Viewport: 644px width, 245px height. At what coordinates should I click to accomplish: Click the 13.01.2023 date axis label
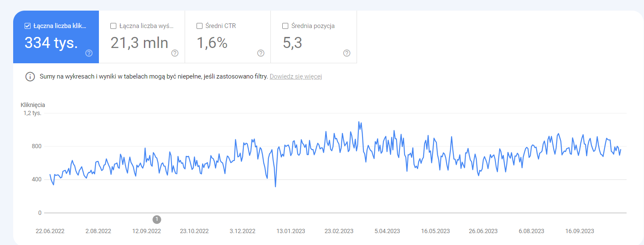(x=291, y=231)
